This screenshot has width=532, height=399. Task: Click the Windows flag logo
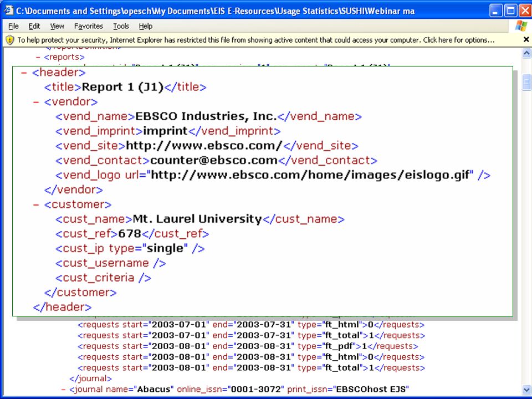click(521, 26)
